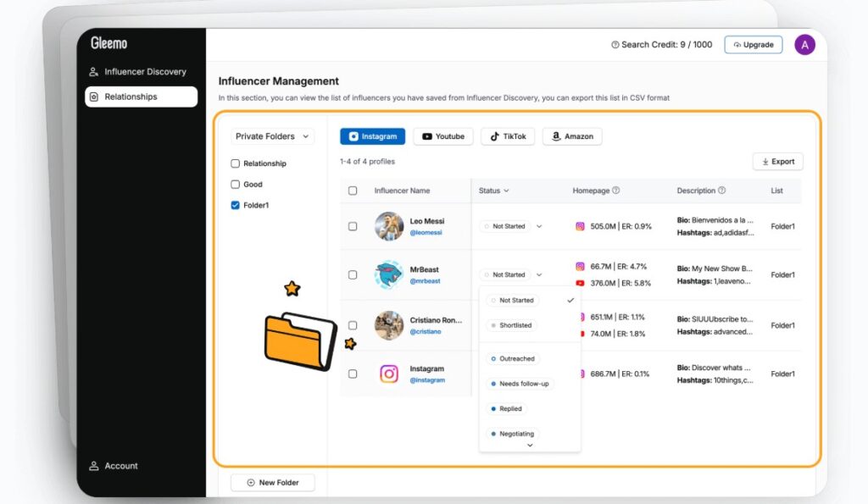Uncheck the Folder1 checkbox
868x504 pixels.
coord(236,205)
